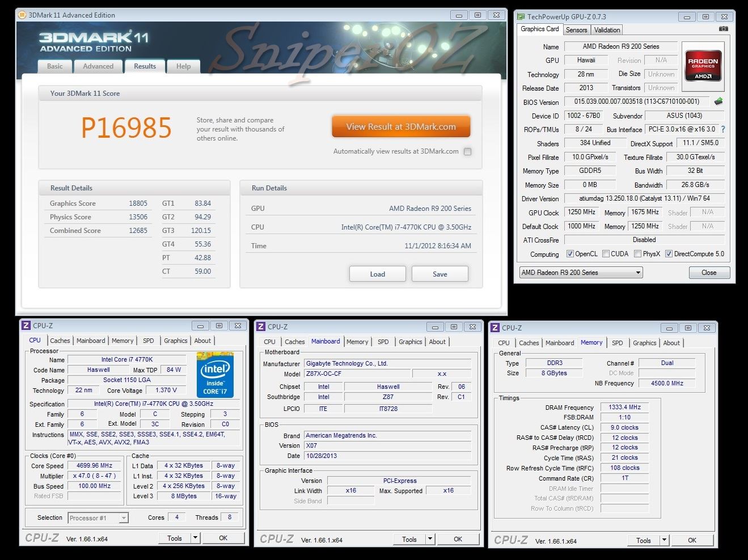This screenshot has height=560, width=748.
Task: Click the Physics Score 13506 value
Action: (138, 217)
